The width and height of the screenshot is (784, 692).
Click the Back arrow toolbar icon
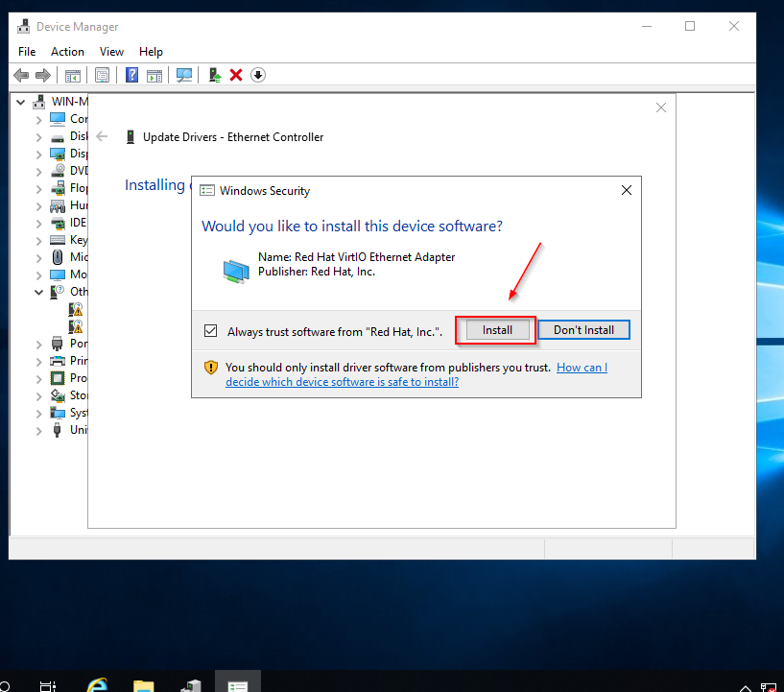21,76
